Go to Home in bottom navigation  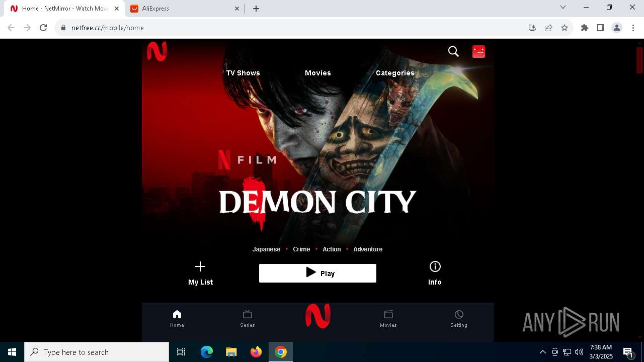pos(177,318)
